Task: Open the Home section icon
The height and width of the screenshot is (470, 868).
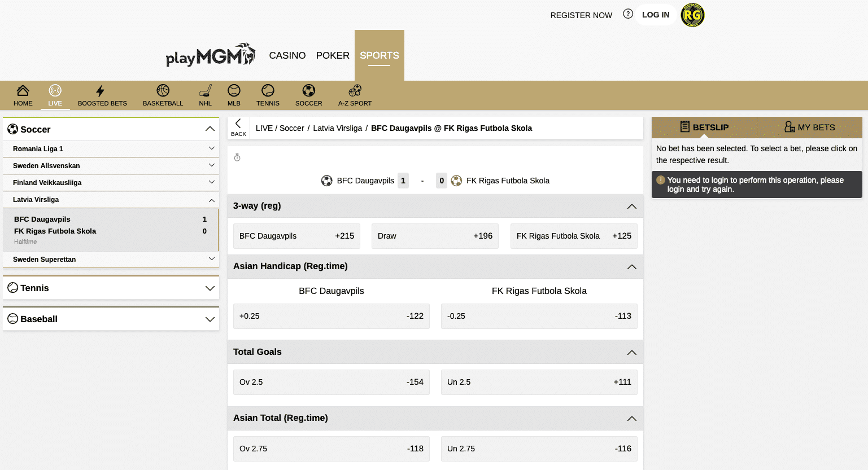Action: point(23,90)
